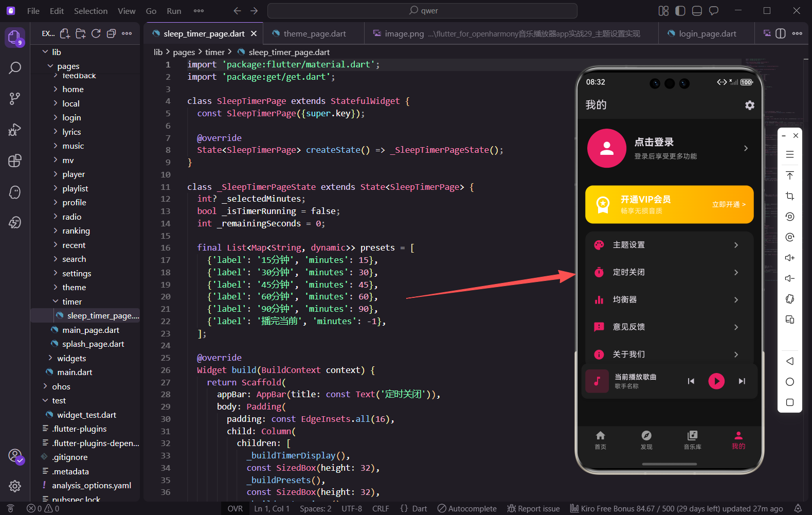Change Spaces: 2 indentation setting
Viewport: 812px width, 515px height.
coord(315,508)
